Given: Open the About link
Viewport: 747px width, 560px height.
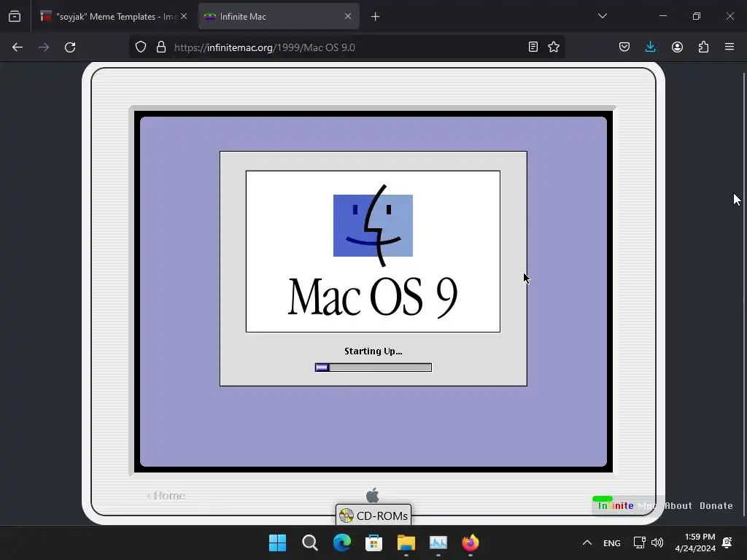Looking at the screenshot, I should (x=678, y=506).
